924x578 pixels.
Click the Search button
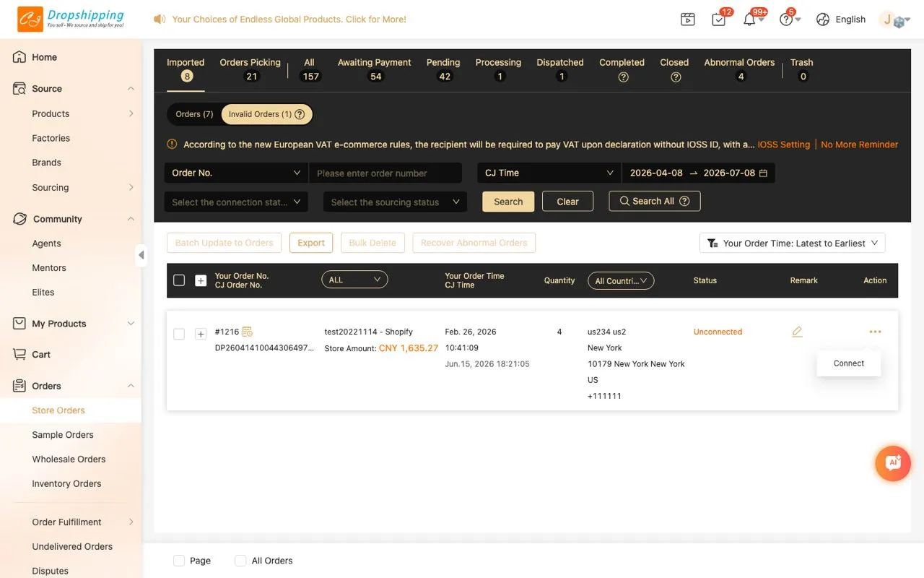click(x=508, y=202)
